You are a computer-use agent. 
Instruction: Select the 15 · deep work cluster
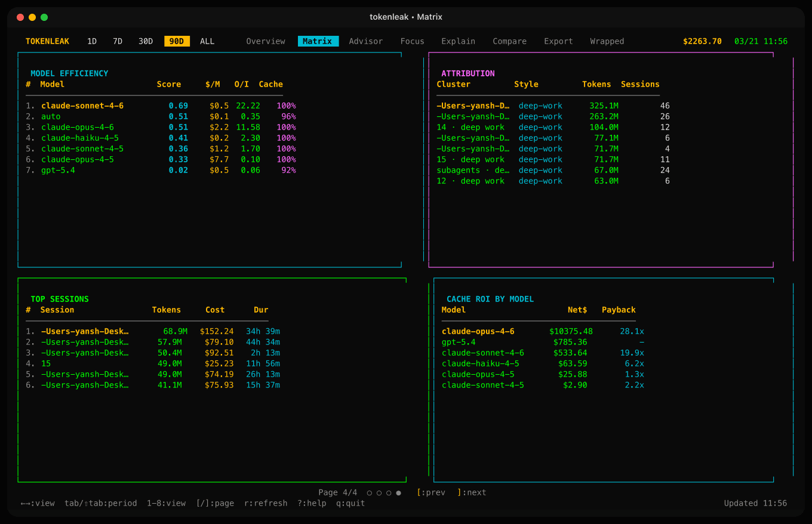point(553,159)
